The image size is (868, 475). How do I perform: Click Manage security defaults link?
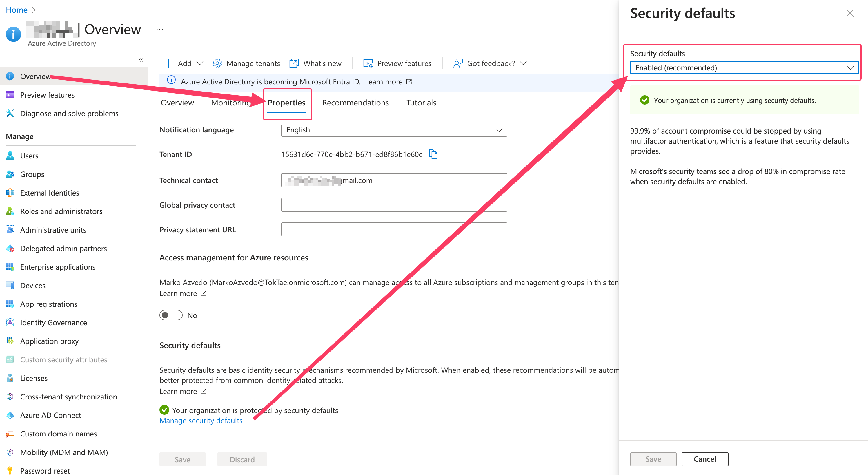click(x=201, y=421)
